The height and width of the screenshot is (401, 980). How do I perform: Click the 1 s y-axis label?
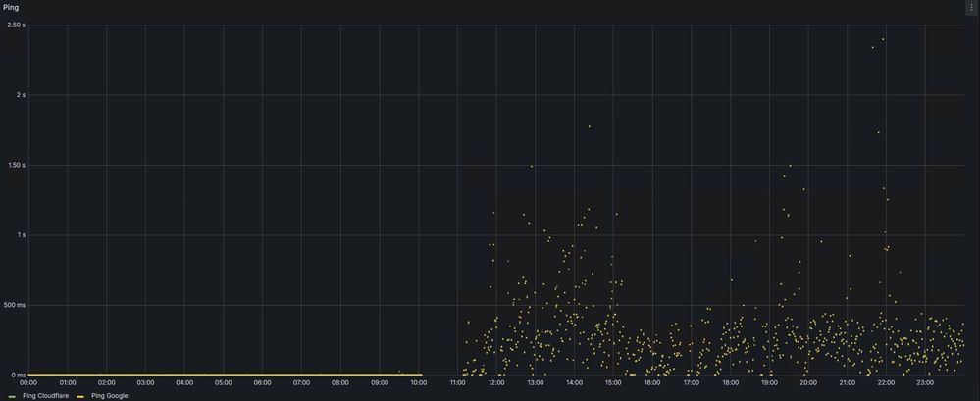pyautogui.click(x=20, y=235)
